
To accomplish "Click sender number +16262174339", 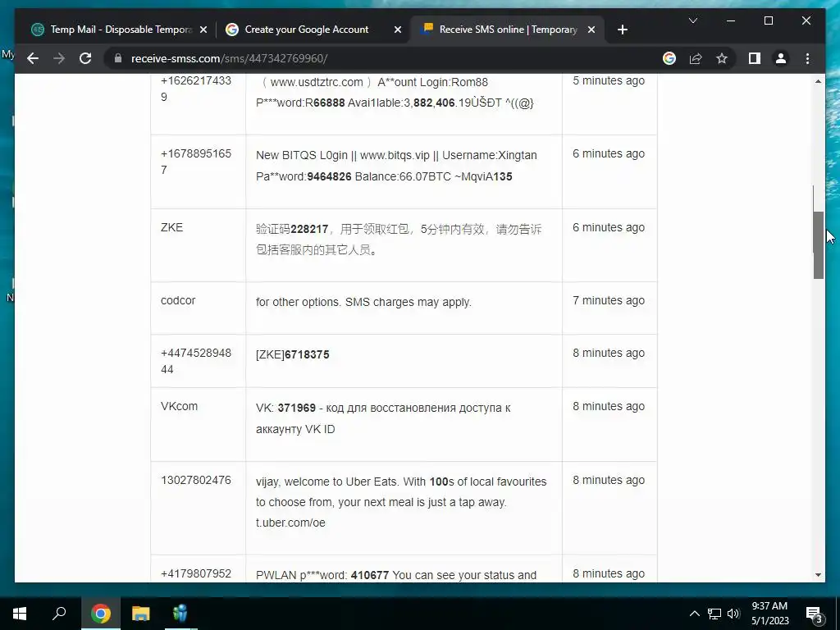I will (195, 89).
